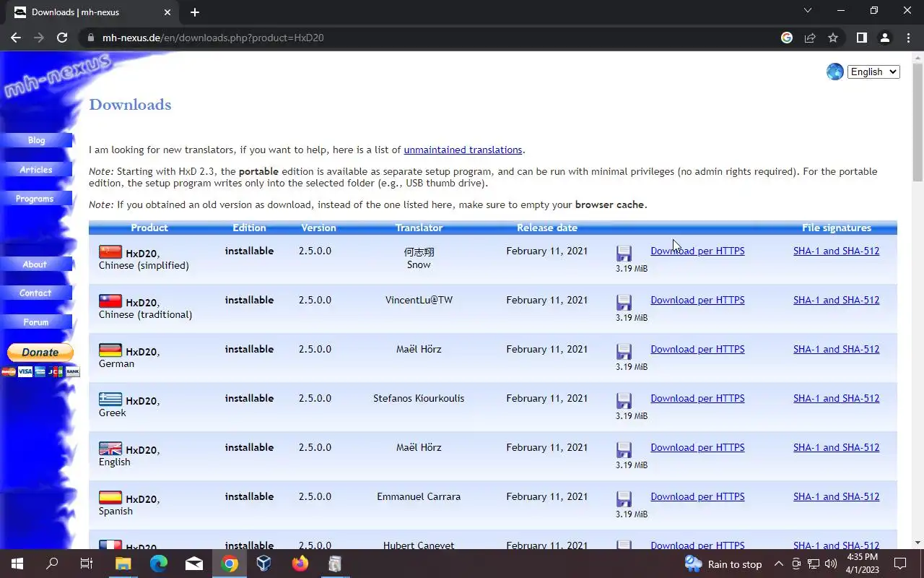This screenshot has width=924, height=578.
Task: Click the floppy disk icon in Spanish row
Action: (x=624, y=499)
